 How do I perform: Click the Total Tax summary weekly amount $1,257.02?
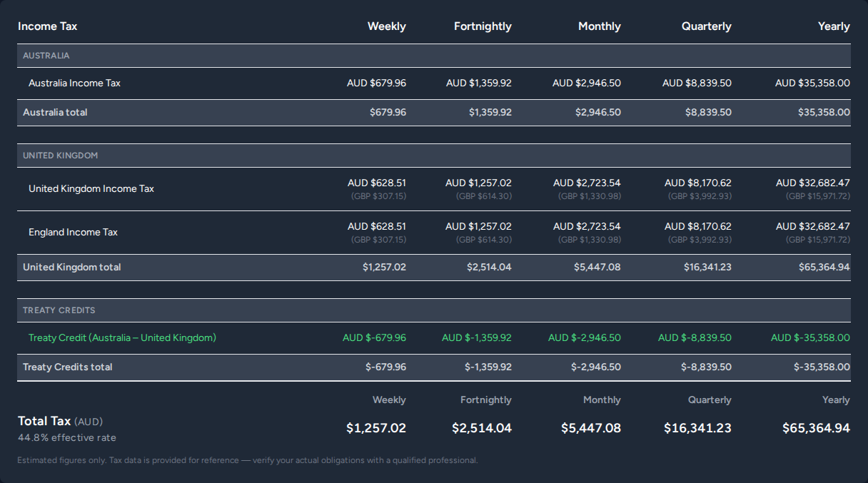coord(376,428)
